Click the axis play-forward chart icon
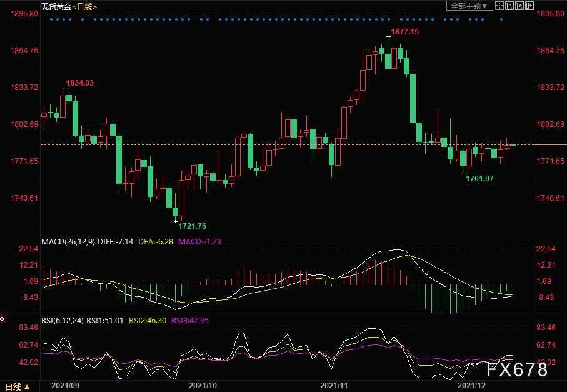The width and height of the screenshot is (567, 392). pos(519,6)
